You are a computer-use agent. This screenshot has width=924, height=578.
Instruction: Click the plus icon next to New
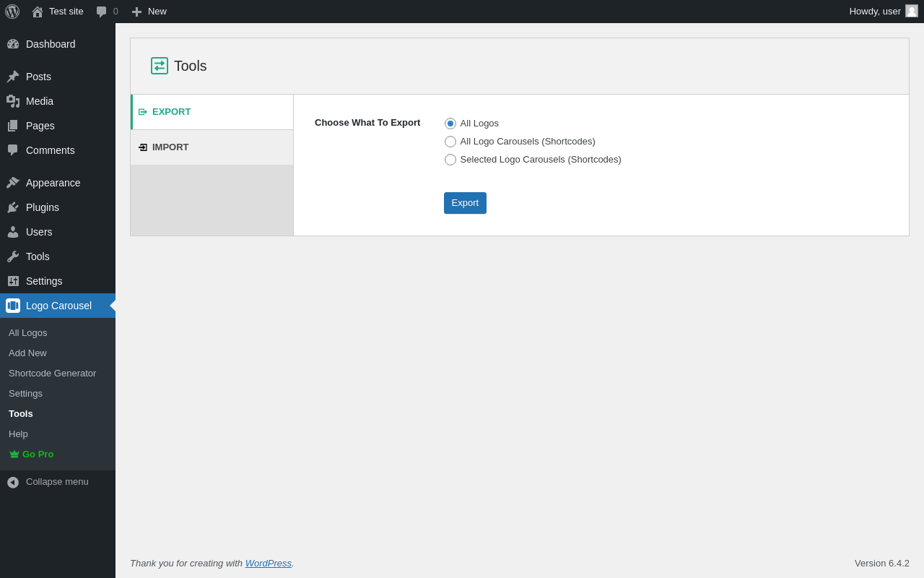point(136,12)
